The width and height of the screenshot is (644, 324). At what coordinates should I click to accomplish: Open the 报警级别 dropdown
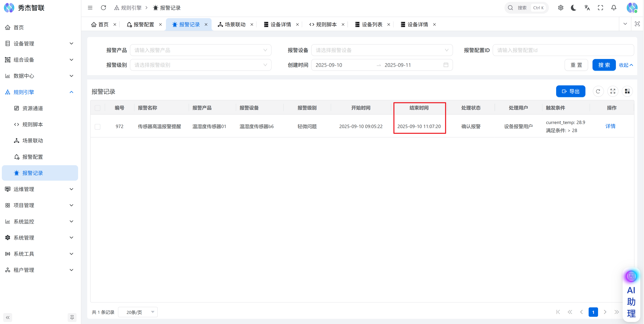point(200,65)
